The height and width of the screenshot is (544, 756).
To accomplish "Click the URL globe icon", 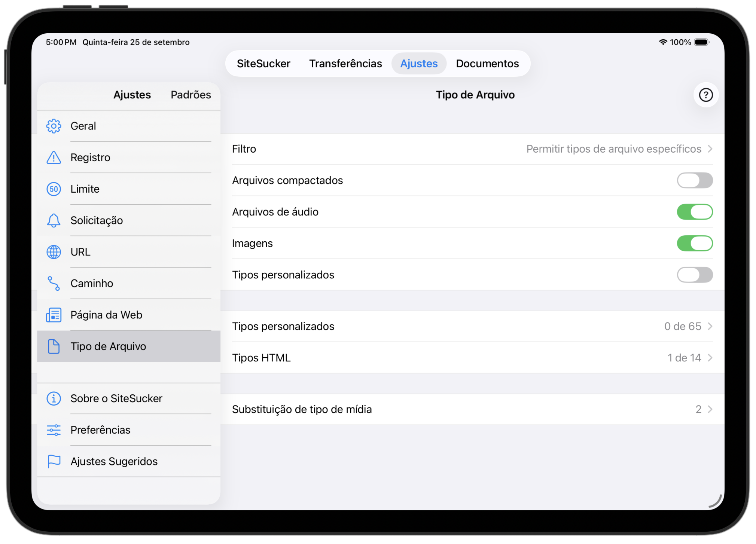I will point(54,252).
